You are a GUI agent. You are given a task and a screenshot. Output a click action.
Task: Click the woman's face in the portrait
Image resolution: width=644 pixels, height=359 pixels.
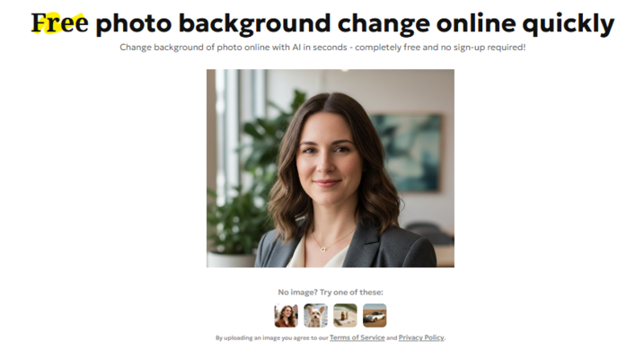coord(328,159)
